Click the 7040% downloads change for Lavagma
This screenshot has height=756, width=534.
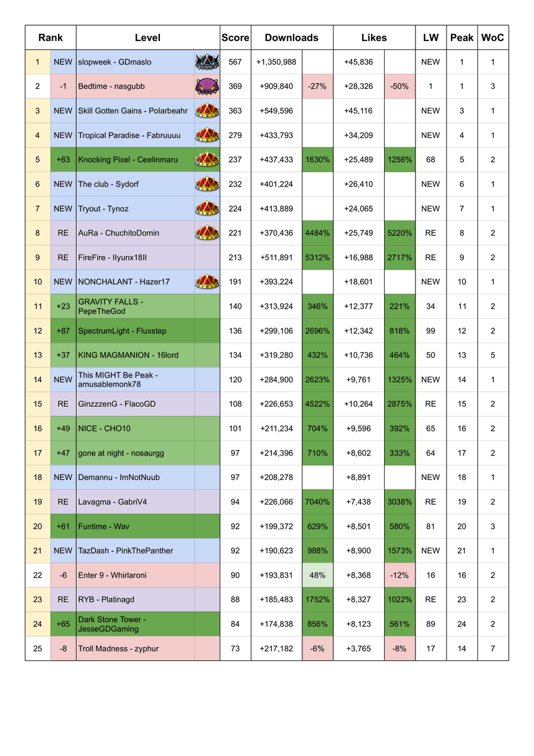tap(317, 501)
